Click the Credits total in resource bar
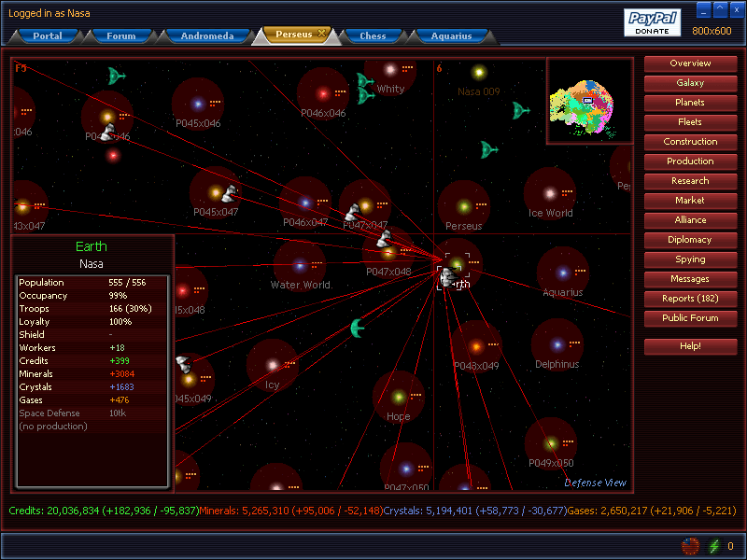Viewport: 747px width, 560px height. pos(104,511)
